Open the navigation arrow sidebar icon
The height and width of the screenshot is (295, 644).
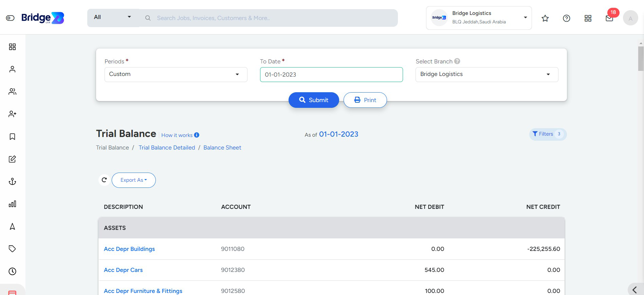12,227
